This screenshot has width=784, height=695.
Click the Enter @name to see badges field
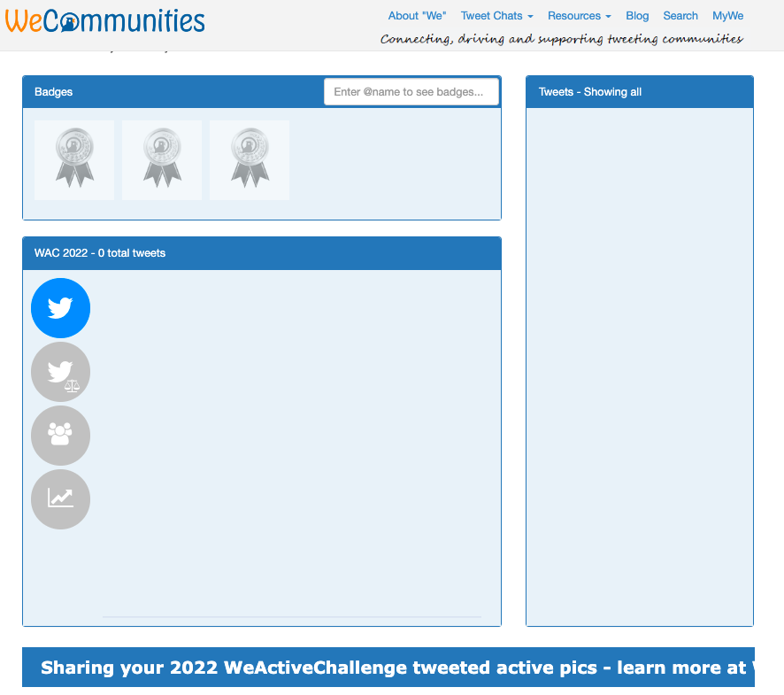click(411, 91)
